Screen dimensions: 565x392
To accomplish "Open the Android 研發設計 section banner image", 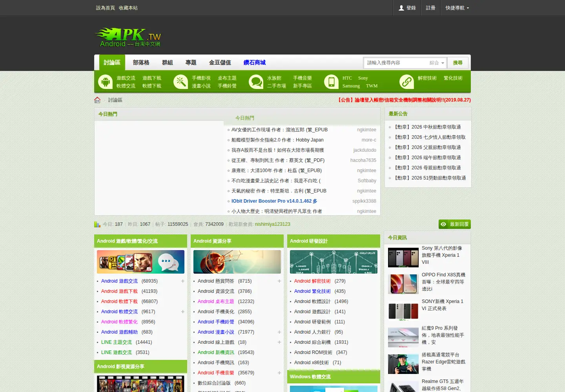I will [x=334, y=262].
